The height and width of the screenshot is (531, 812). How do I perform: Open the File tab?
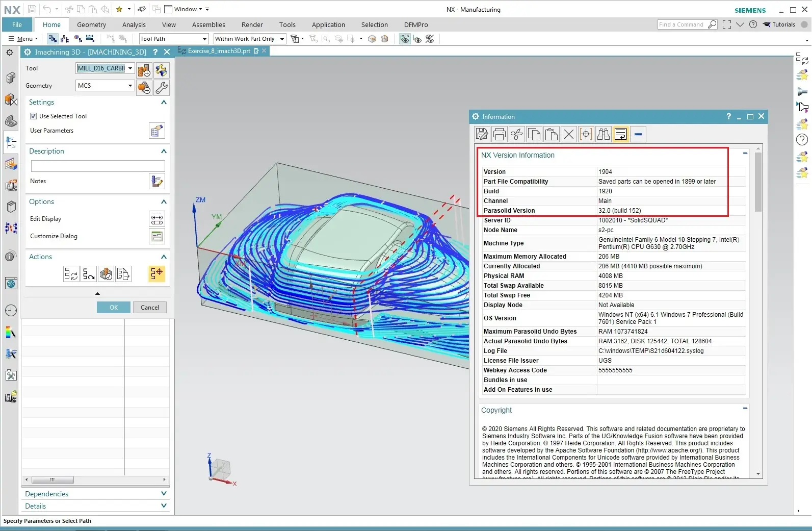(x=17, y=24)
